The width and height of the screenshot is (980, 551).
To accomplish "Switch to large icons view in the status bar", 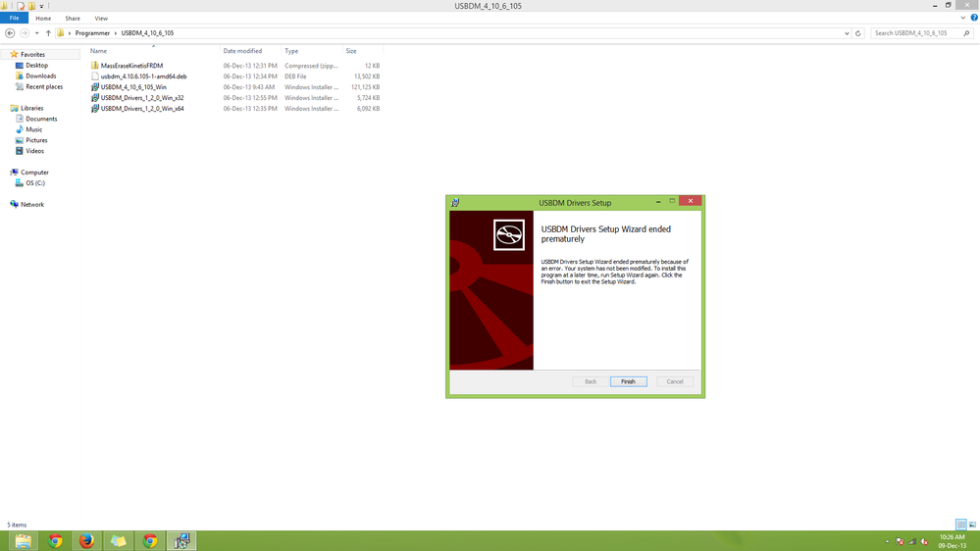I will click(x=972, y=525).
